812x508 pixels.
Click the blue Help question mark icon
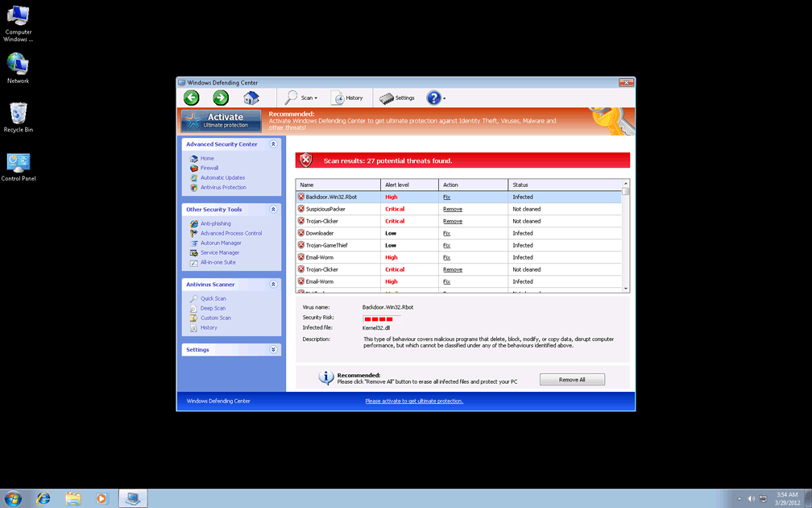tap(434, 98)
